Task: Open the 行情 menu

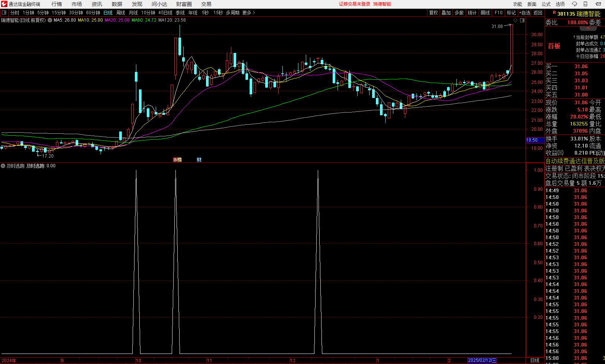Action: click(x=57, y=4)
